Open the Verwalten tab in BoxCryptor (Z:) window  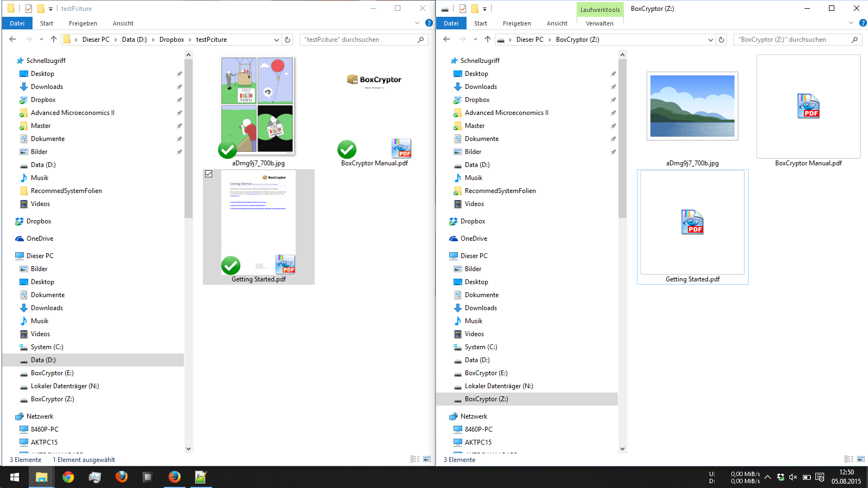pos(599,23)
